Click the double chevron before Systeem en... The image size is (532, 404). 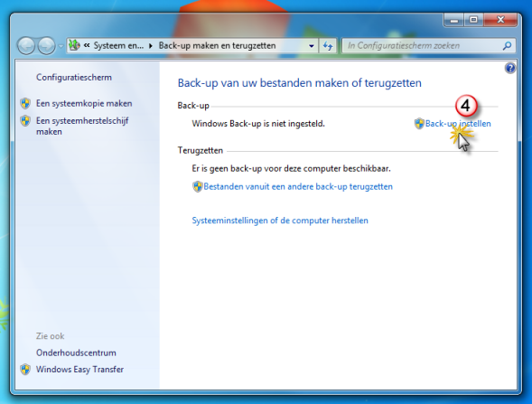pos(87,45)
